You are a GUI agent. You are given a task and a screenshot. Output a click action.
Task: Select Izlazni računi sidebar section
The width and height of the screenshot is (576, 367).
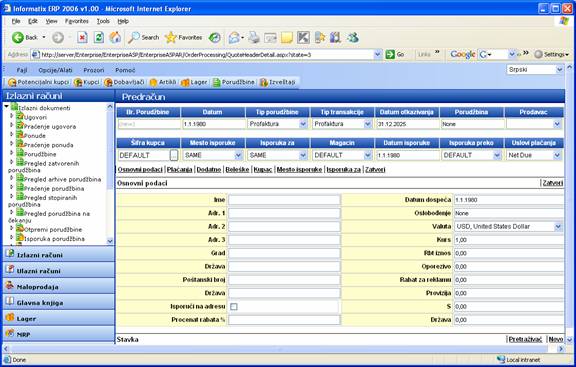click(59, 255)
